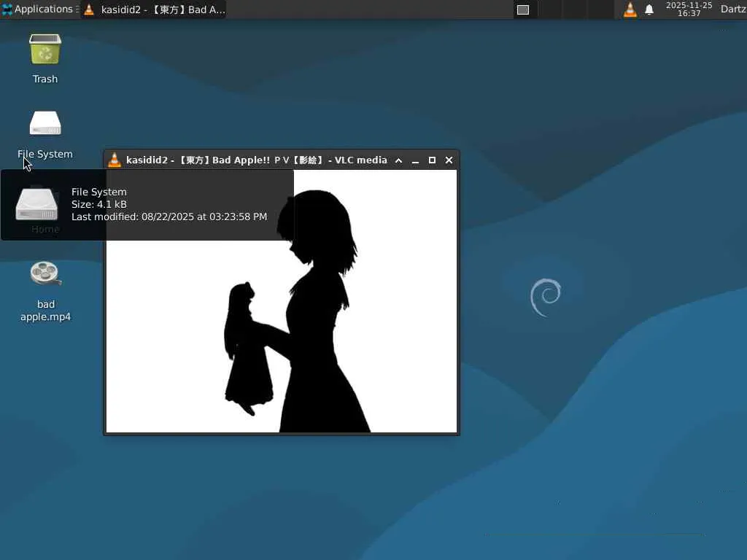
Task: Maximize the VLC media window
Action: [x=432, y=160]
